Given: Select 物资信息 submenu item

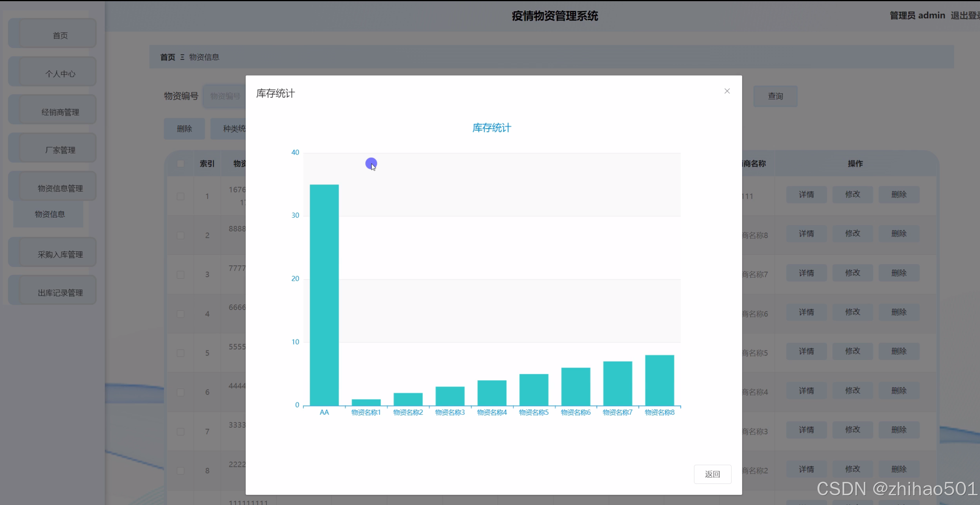Looking at the screenshot, I should [50, 214].
